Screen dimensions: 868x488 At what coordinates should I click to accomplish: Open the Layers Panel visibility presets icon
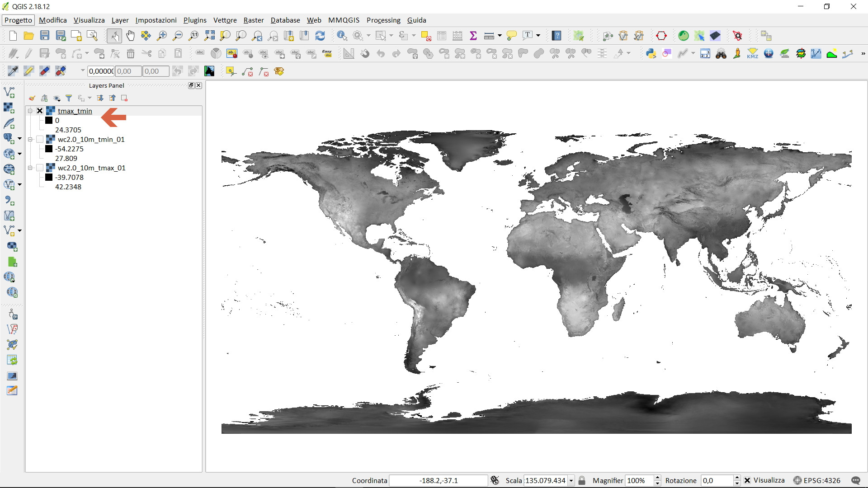(x=57, y=98)
